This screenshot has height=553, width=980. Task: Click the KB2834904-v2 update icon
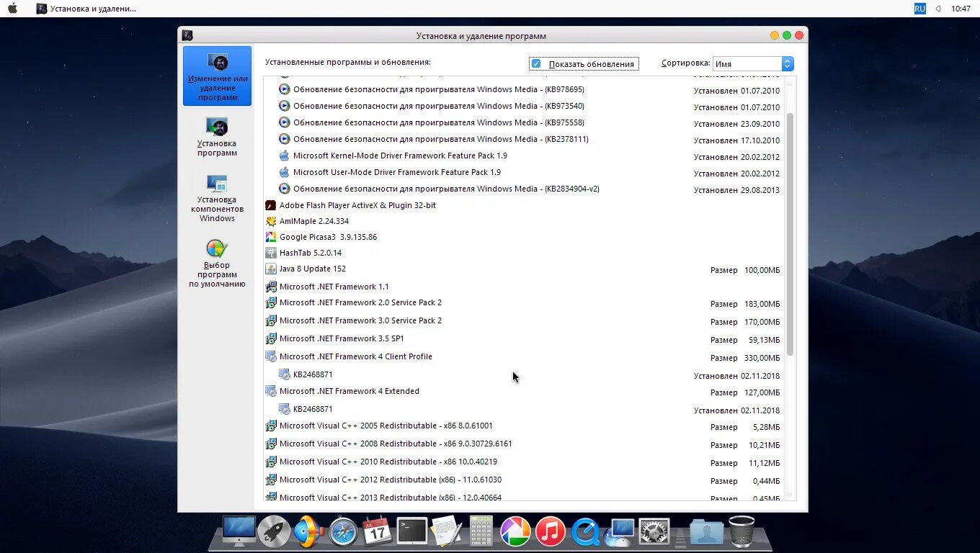click(284, 189)
